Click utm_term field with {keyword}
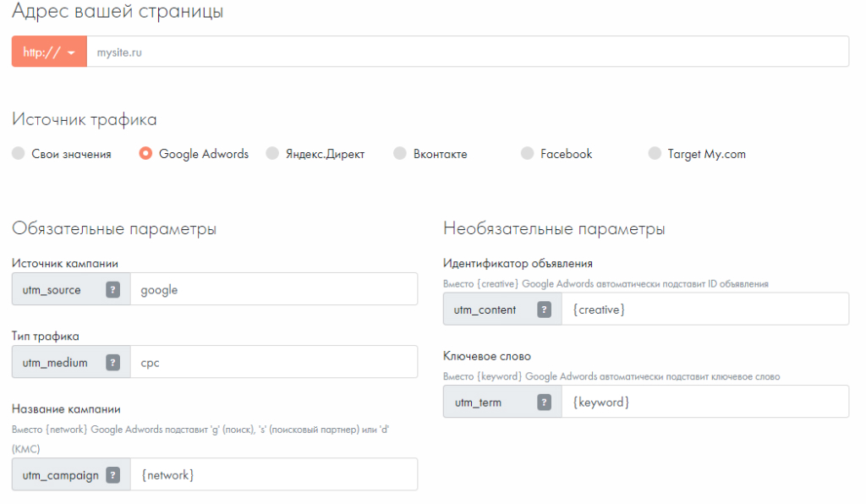The height and width of the screenshot is (504, 866). pyautogui.click(x=704, y=403)
